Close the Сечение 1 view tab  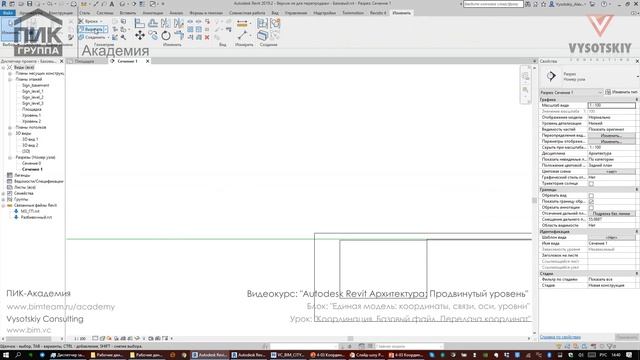click(147, 61)
